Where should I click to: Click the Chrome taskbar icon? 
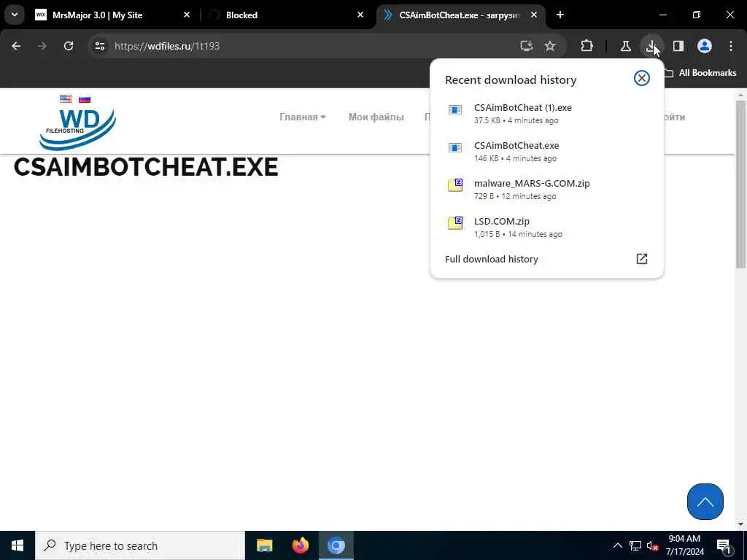(x=336, y=545)
